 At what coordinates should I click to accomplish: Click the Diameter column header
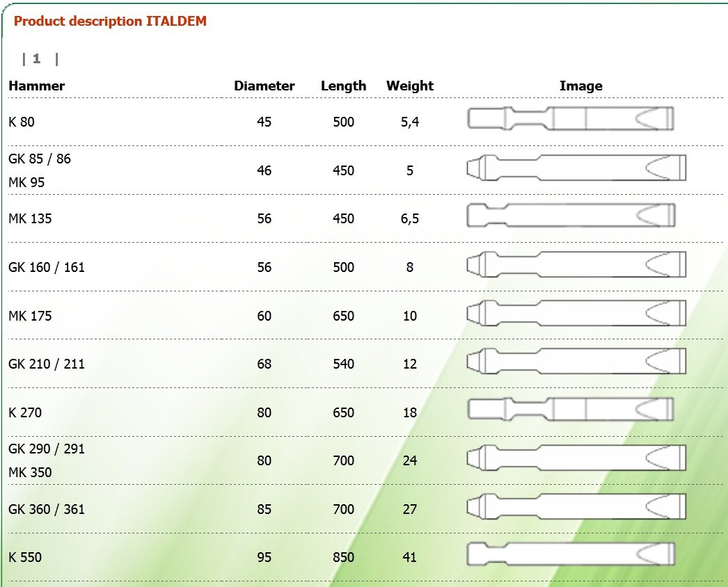(x=264, y=86)
